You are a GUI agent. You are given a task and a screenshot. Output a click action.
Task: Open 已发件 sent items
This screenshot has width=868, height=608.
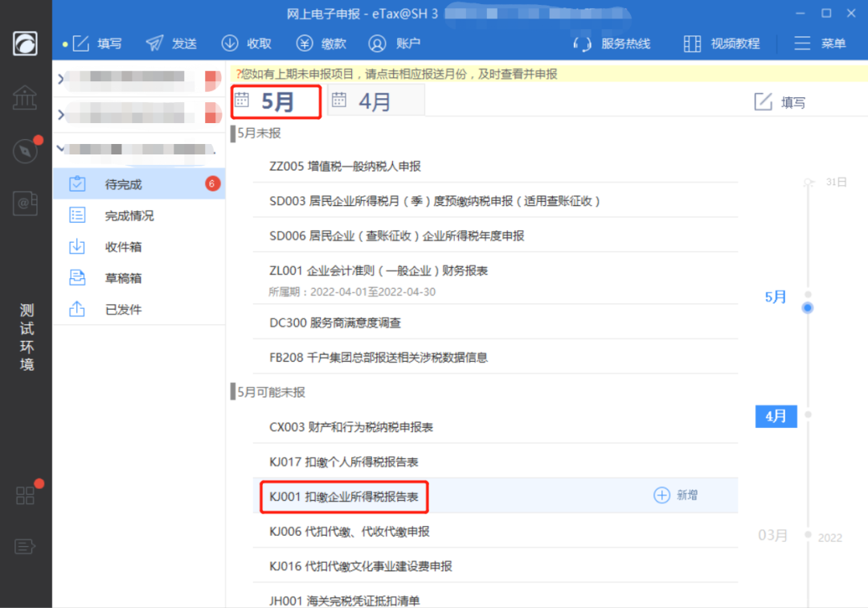point(122,308)
